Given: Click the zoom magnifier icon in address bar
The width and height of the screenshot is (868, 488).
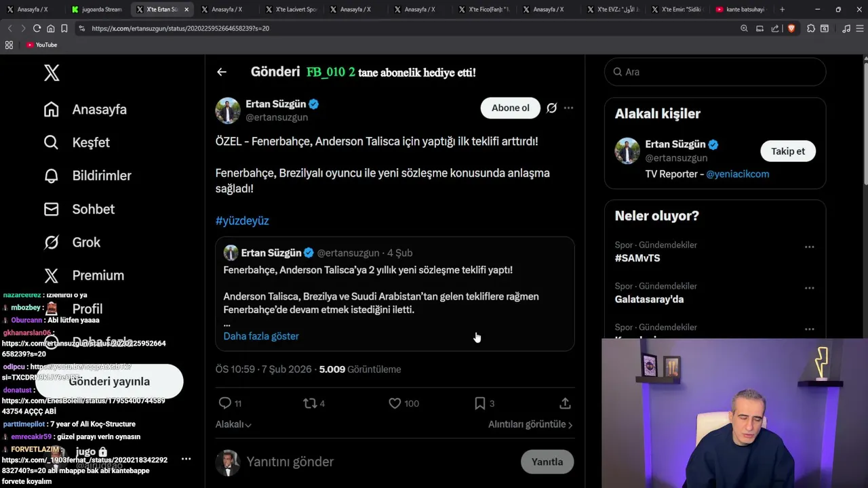Looking at the screenshot, I should (x=744, y=28).
